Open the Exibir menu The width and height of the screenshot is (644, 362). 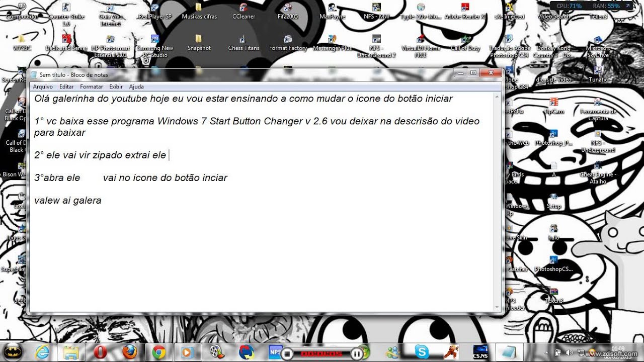[116, 87]
